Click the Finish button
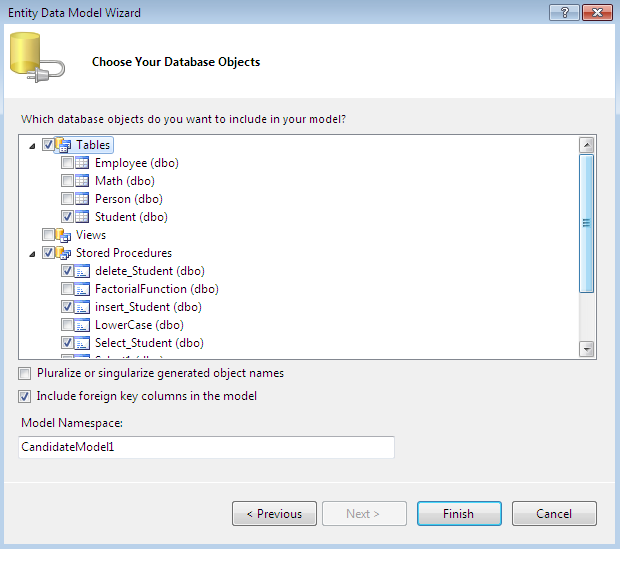Viewport: 620px width, 572px height. click(459, 514)
